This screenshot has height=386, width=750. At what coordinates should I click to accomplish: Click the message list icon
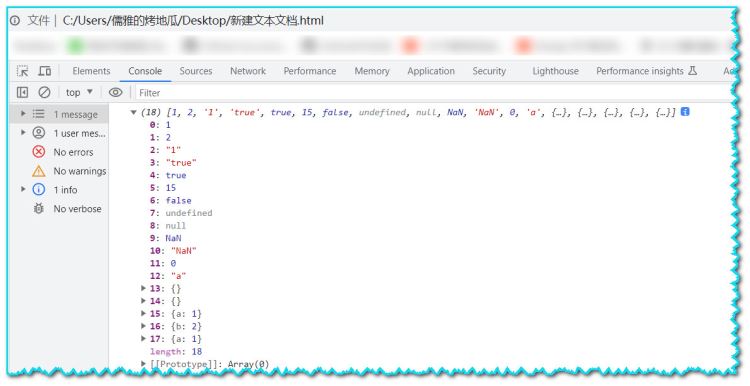39,114
